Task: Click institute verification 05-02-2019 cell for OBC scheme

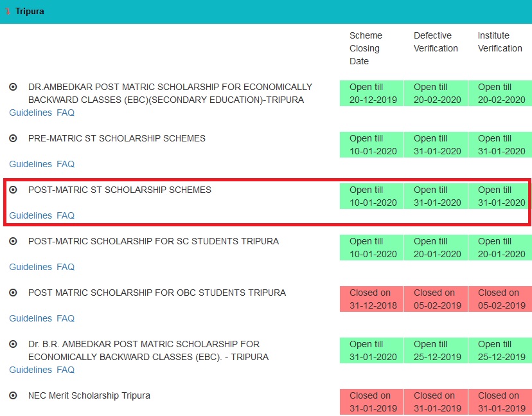Action: coord(500,299)
